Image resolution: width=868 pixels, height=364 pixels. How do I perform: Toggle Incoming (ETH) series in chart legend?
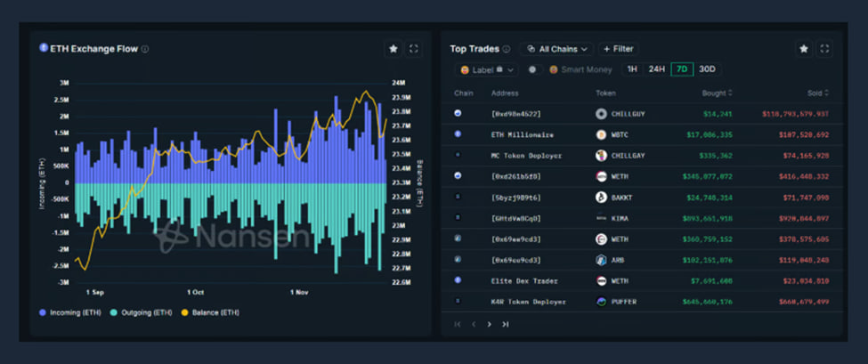[71, 312]
